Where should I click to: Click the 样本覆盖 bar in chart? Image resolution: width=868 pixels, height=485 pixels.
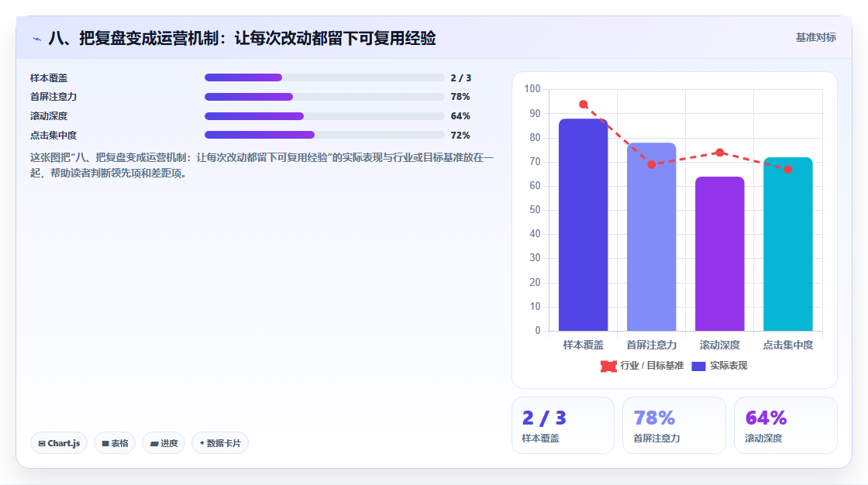pyautogui.click(x=583, y=225)
